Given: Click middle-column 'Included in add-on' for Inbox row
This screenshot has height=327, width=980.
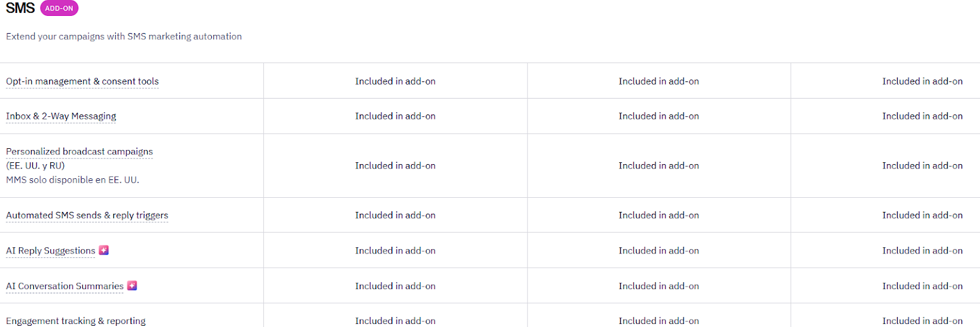Looking at the screenshot, I should click(658, 116).
